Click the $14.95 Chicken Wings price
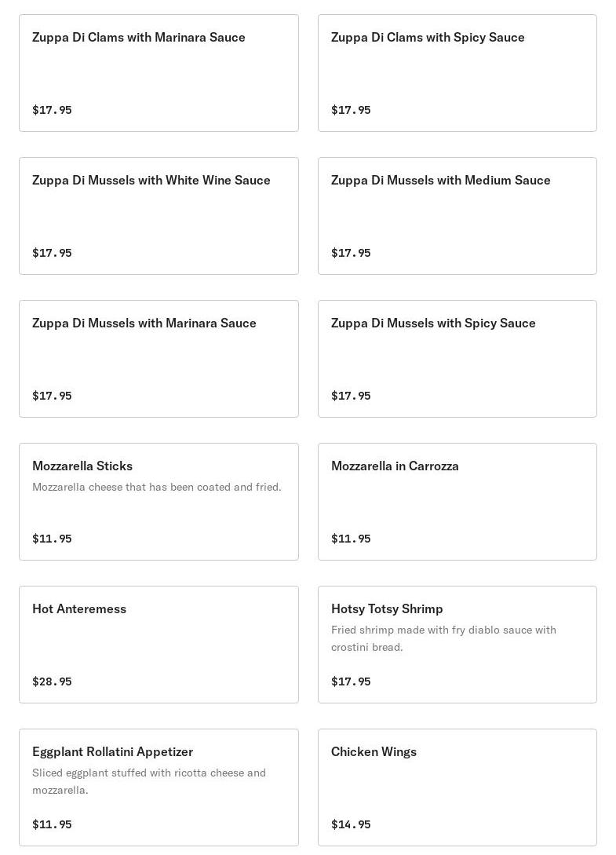Viewport: 616px width, 855px height. [351, 824]
